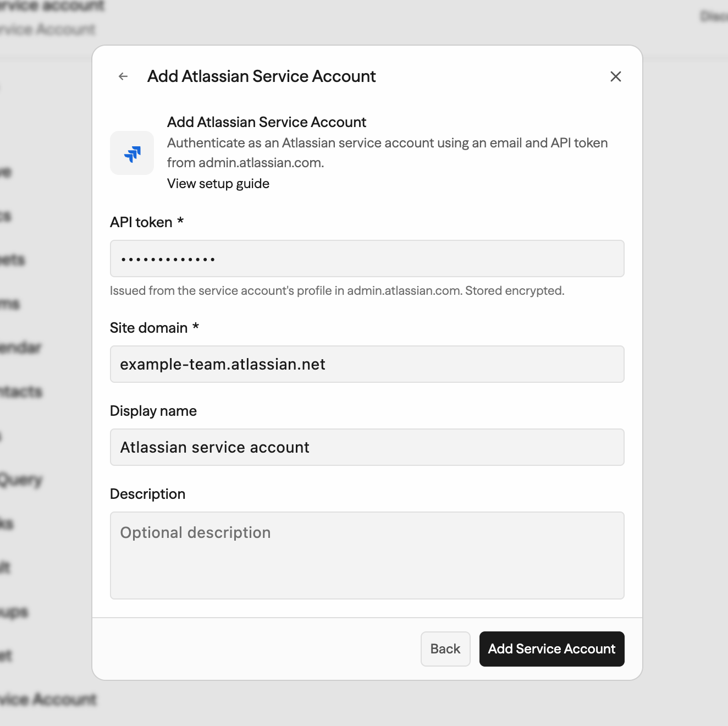This screenshot has height=726, width=728.
Task: Open the View setup guide link
Action: point(218,184)
